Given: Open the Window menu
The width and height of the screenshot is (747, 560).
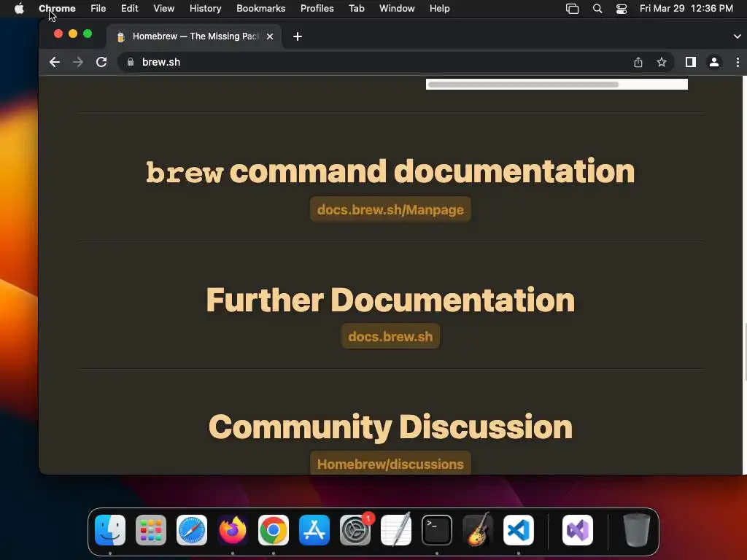Looking at the screenshot, I should tap(397, 9).
